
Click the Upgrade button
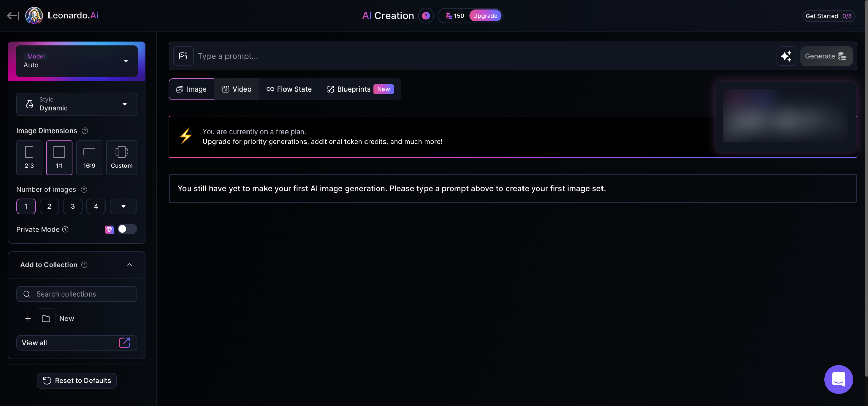pos(485,16)
